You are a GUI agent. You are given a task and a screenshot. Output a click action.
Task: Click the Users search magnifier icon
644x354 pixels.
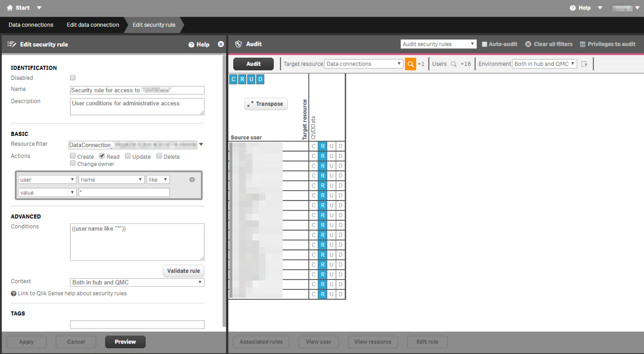pos(454,64)
